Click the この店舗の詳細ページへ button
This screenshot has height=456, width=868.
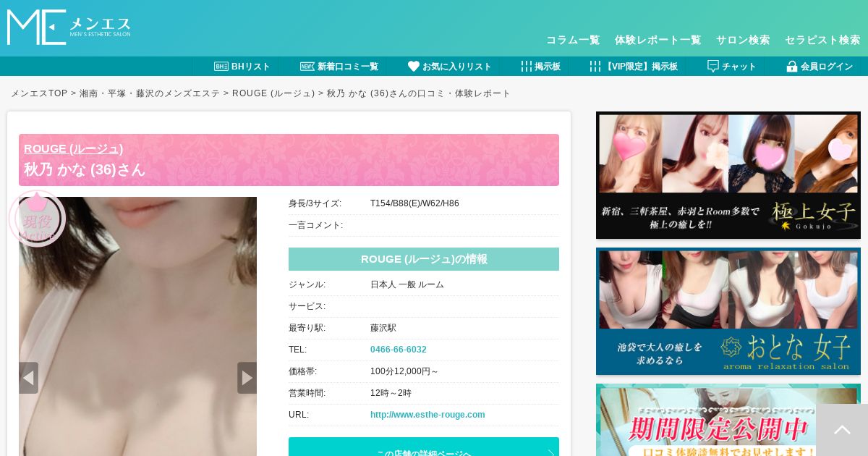tap(424, 447)
